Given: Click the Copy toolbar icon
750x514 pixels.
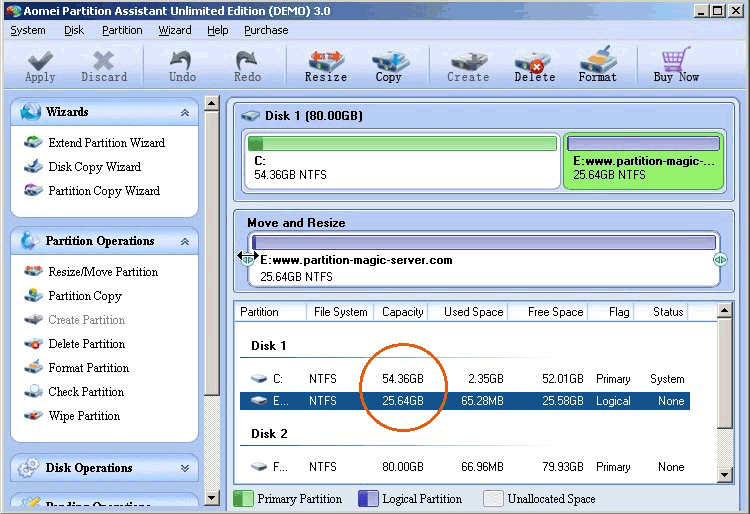Looking at the screenshot, I should point(390,61).
